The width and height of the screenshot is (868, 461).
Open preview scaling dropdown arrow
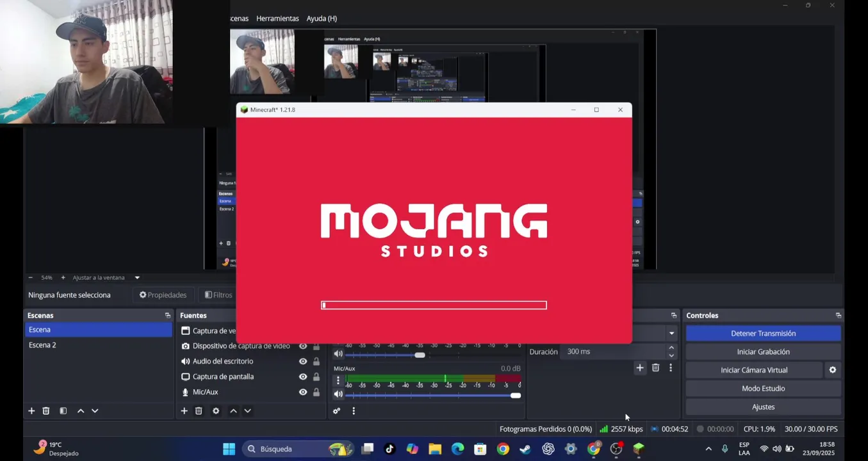tap(137, 278)
